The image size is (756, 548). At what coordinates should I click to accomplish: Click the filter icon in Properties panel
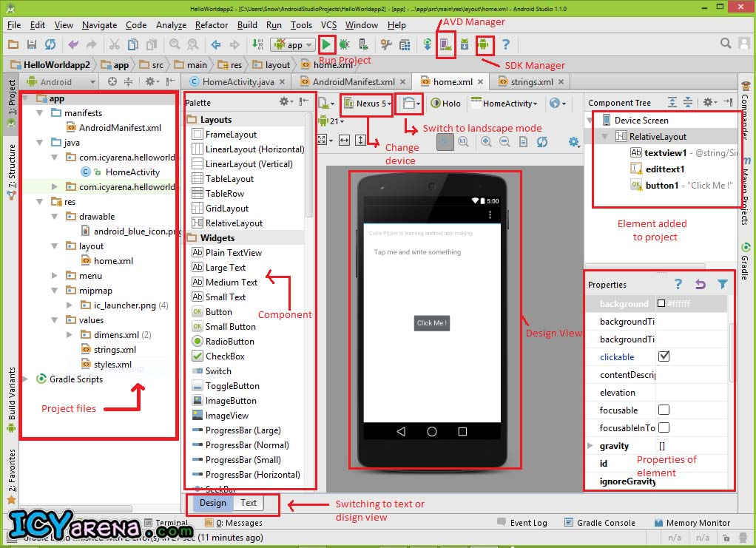[723, 284]
